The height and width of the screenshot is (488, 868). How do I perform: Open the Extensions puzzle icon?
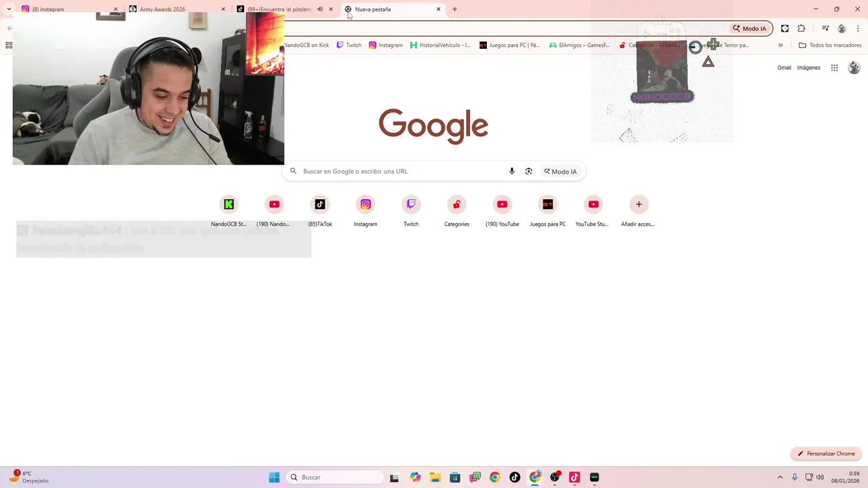click(x=802, y=28)
